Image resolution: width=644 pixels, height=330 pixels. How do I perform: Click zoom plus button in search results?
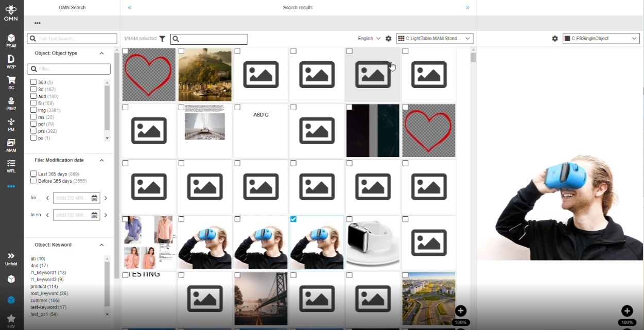tap(461, 310)
